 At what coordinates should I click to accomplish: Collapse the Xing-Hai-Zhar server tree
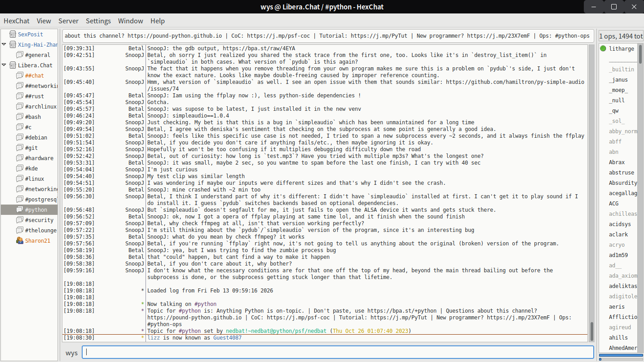click(x=4, y=44)
